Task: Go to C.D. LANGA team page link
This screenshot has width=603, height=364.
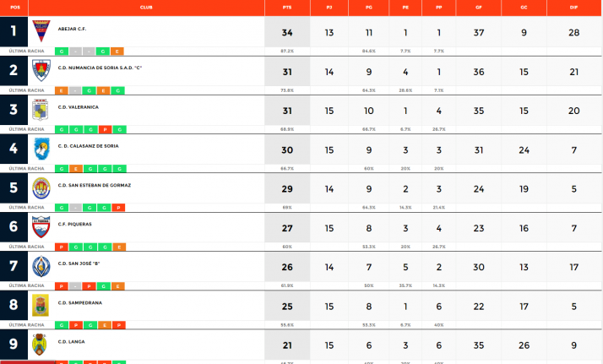Action: 70,341
